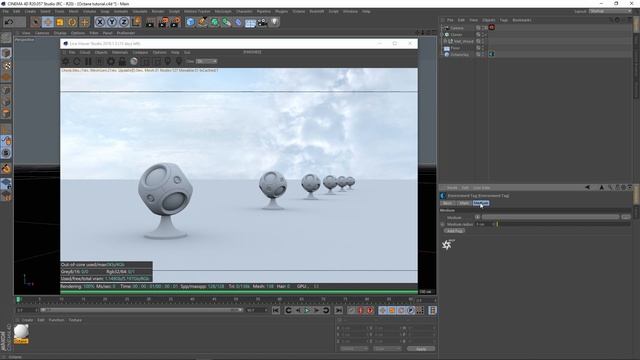Screen dimensions: 640x360
Task: Toggle resolution lock in Live Viewer
Action: (x=122, y=62)
